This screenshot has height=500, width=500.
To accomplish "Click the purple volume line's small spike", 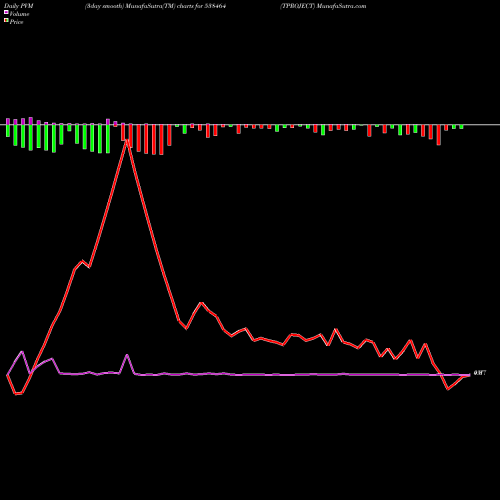I will pos(127,355).
